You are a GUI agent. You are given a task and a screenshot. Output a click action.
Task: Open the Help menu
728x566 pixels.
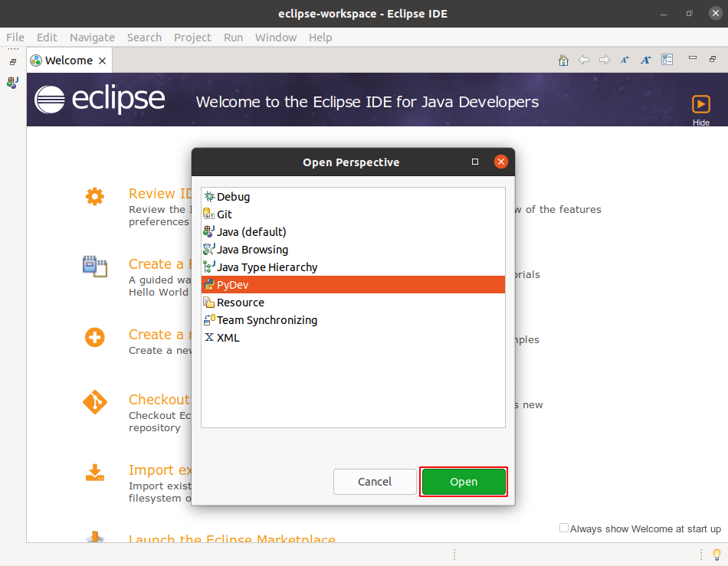320,38
